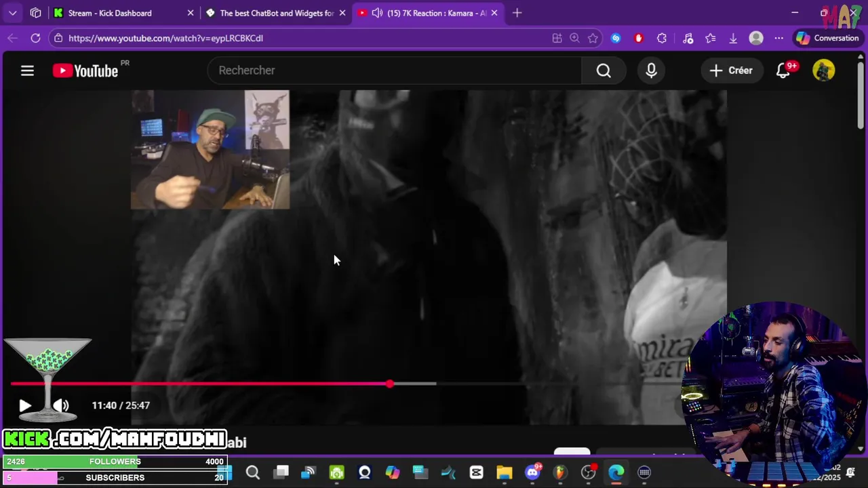Open the Extensions puzzle icon

click(x=662, y=38)
